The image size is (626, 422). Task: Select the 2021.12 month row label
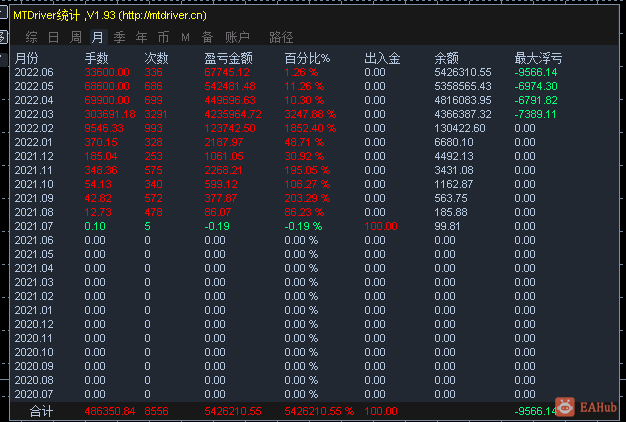[34, 156]
